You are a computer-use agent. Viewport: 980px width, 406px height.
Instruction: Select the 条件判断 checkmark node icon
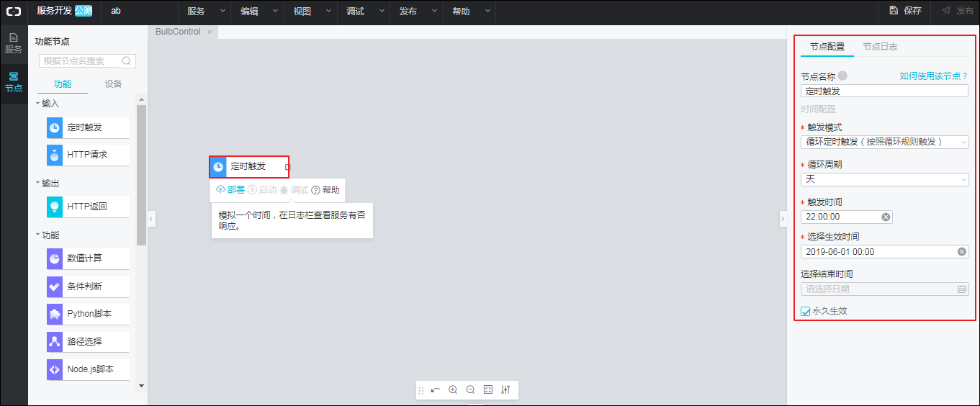(x=55, y=287)
